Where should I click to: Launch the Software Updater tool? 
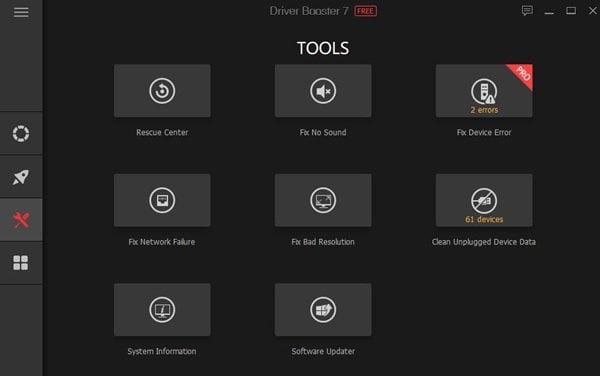point(323,309)
